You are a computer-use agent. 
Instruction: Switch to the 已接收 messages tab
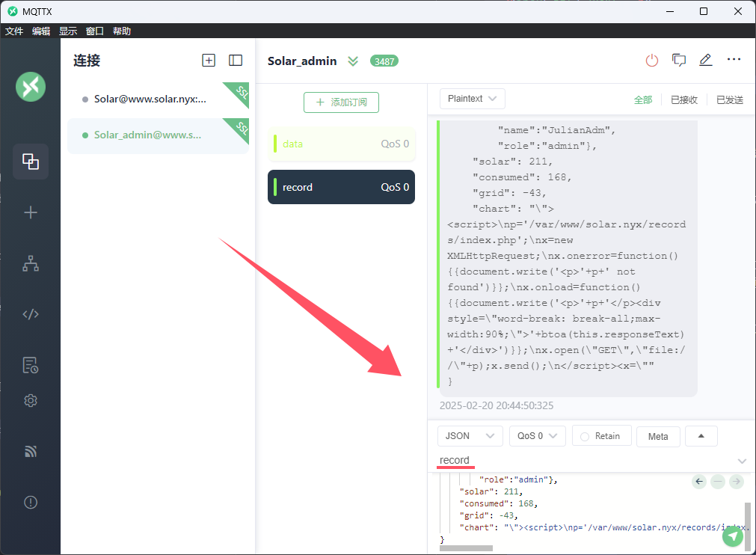[683, 99]
